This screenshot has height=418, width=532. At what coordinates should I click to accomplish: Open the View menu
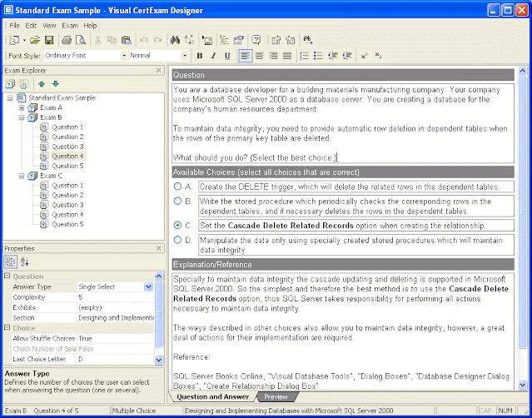pyautogui.click(x=49, y=26)
